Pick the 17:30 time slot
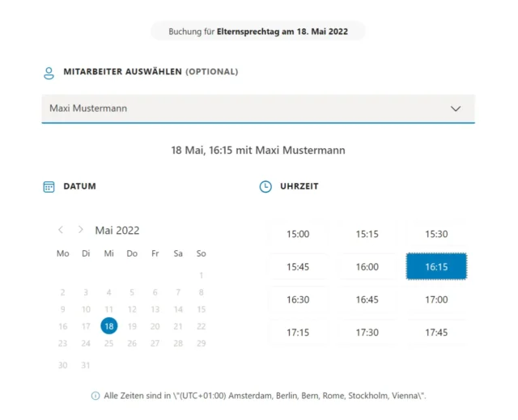Viewport: 518px width, 420px height. click(x=367, y=333)
